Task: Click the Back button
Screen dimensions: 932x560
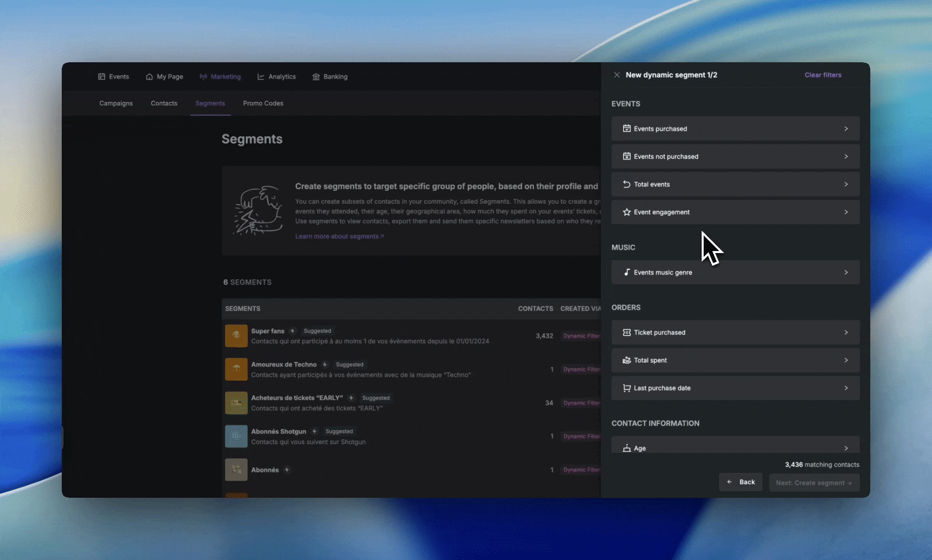Action: click(x=741, y=482)
